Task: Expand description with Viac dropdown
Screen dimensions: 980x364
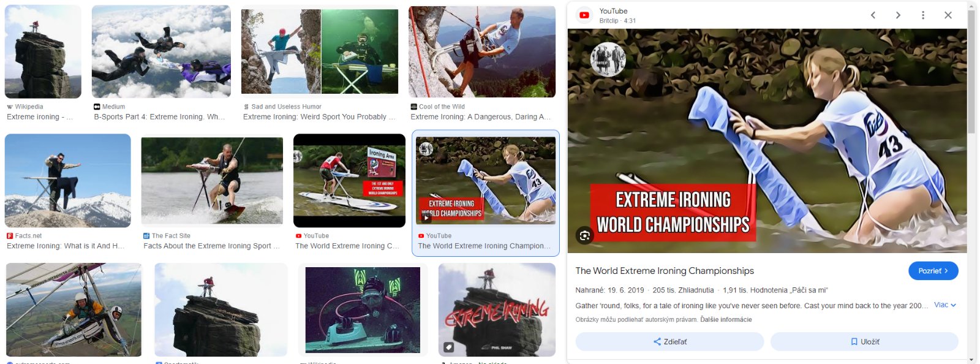Action: (945, 305)
